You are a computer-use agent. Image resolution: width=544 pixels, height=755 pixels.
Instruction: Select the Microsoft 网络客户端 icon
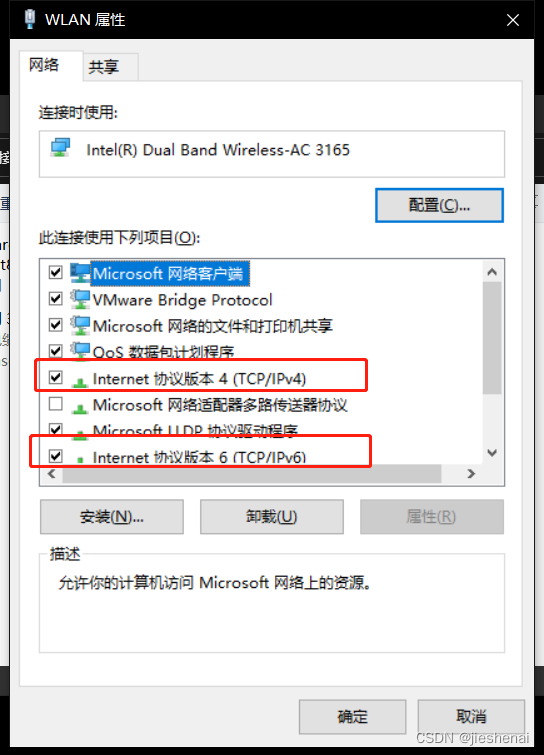pyautogui.click(x=80, y=273)
